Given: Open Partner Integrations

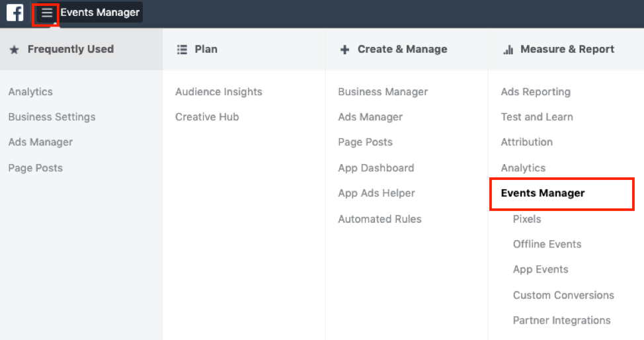Looking at the screenshot, I should pos(561,320).
